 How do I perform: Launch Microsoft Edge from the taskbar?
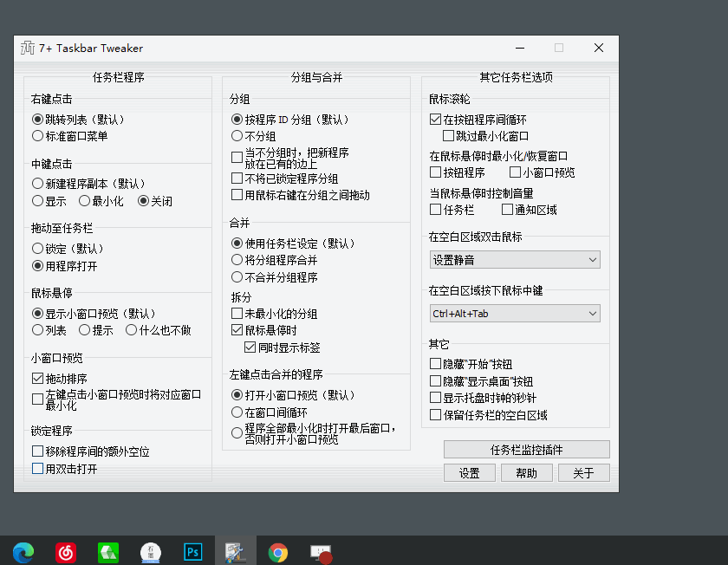(23, 551)
